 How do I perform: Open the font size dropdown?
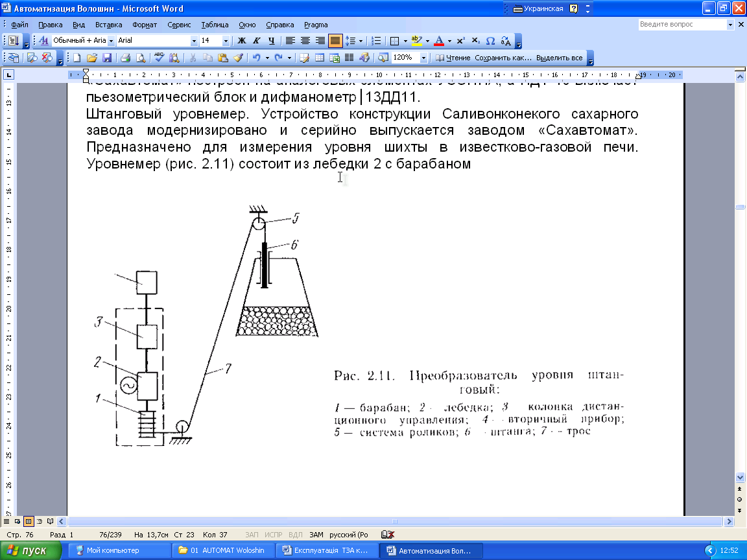226,41
